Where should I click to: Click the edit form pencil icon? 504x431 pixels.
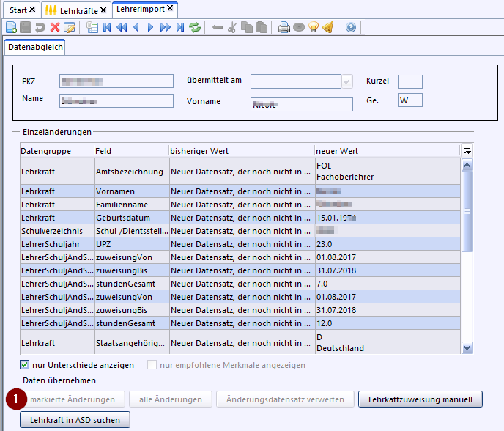[70, 27]
